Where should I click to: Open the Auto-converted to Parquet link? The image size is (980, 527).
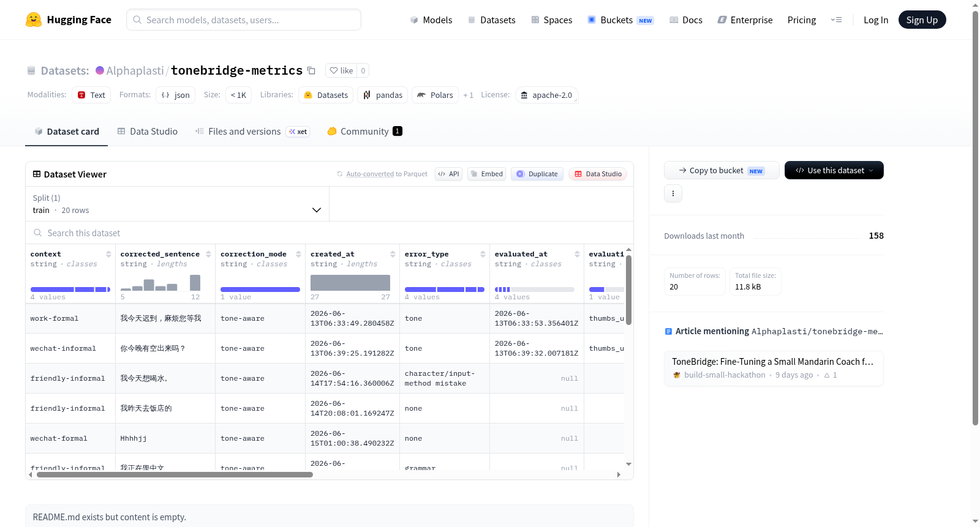[x=386, y=174]
